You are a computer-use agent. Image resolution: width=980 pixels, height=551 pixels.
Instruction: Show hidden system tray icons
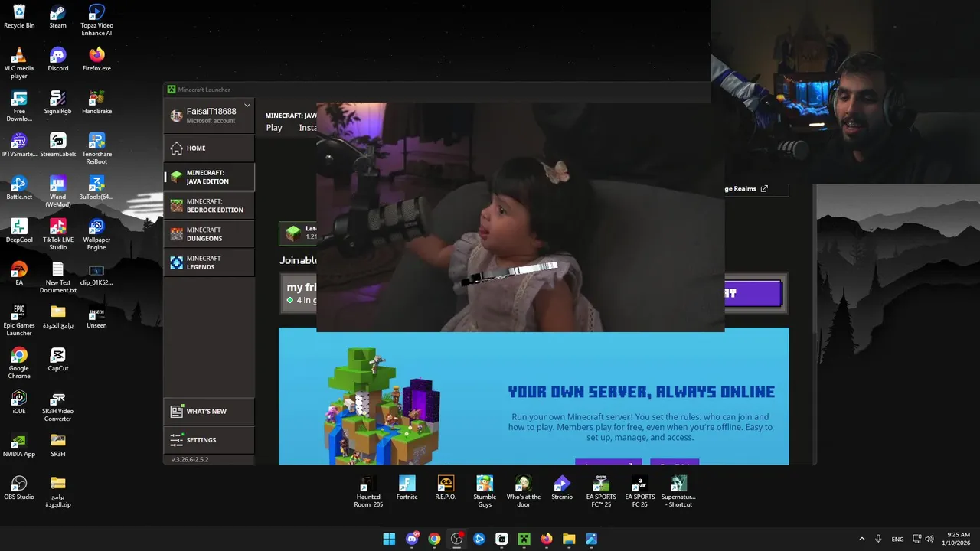[x=861, y=539]
